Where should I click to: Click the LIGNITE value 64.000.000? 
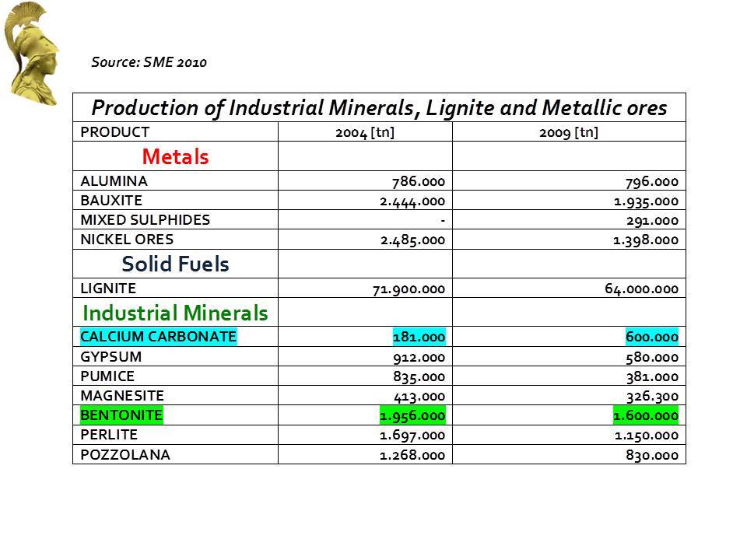(x=642, y=289)
